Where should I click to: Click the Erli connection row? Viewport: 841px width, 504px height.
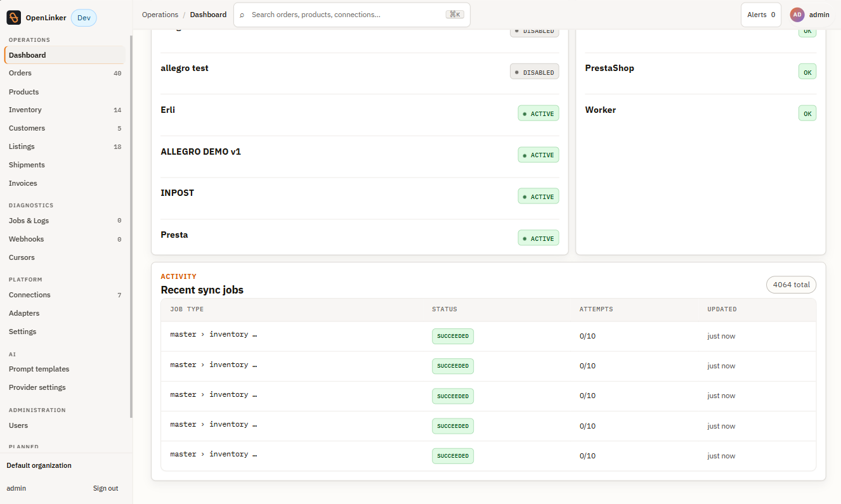pos(360,115)
